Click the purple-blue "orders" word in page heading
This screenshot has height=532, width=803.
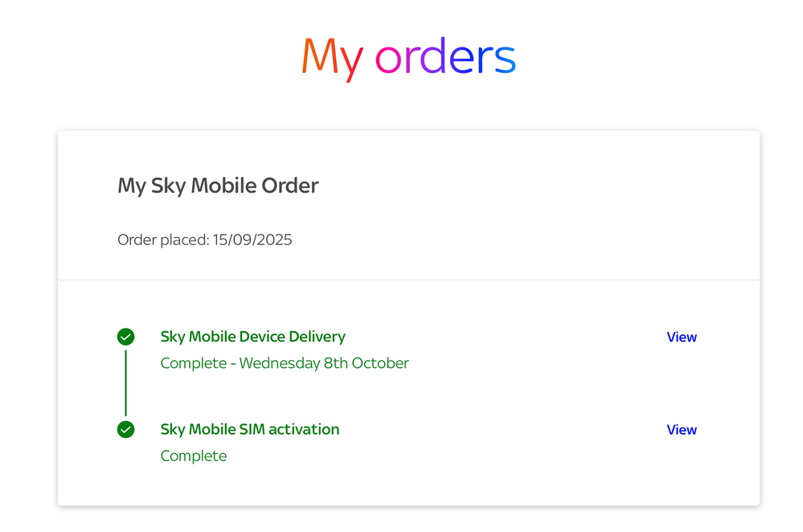pos(445,58)
